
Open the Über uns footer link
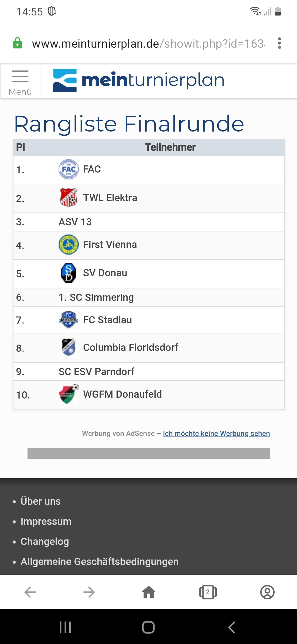[x=40, y=501]
